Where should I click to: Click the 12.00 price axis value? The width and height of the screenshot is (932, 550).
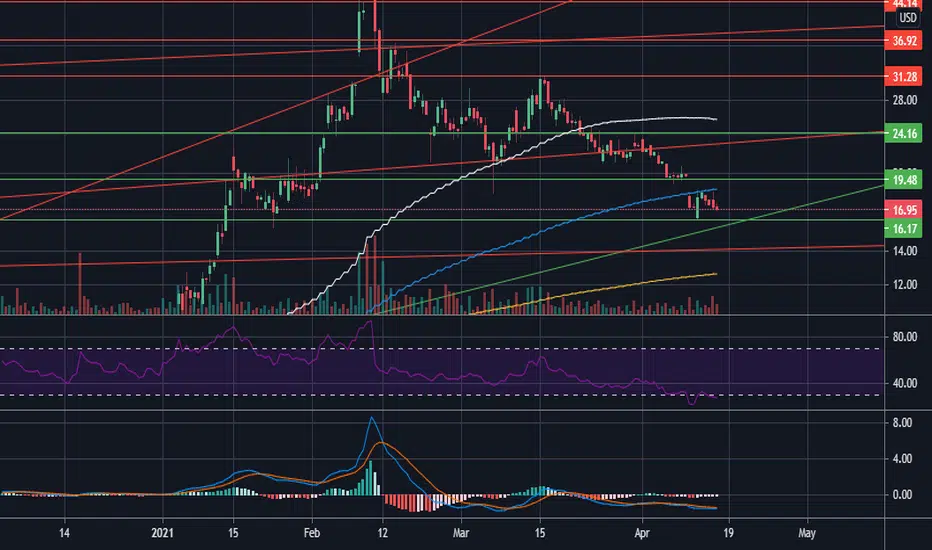(x=904, y=285)
